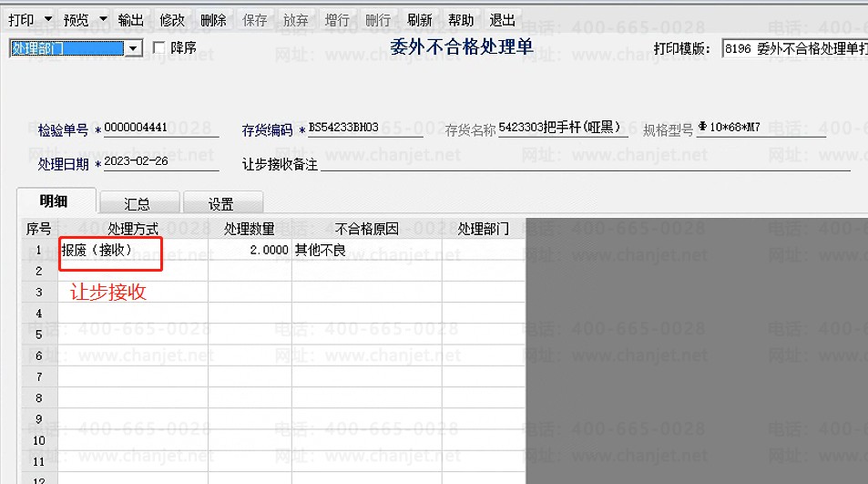
Task: Expand the 预览 dropdown arrow
Action: (x=103, y=20)
